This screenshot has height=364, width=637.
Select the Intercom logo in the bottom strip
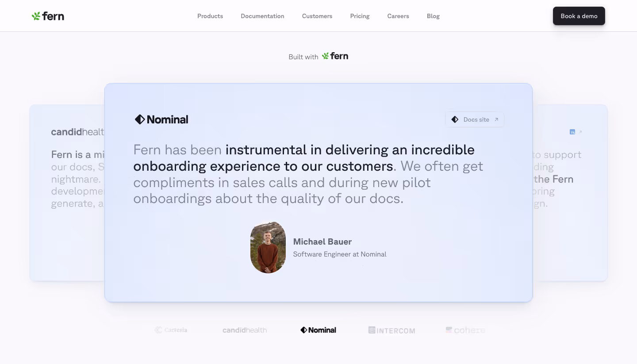[391, 330]
